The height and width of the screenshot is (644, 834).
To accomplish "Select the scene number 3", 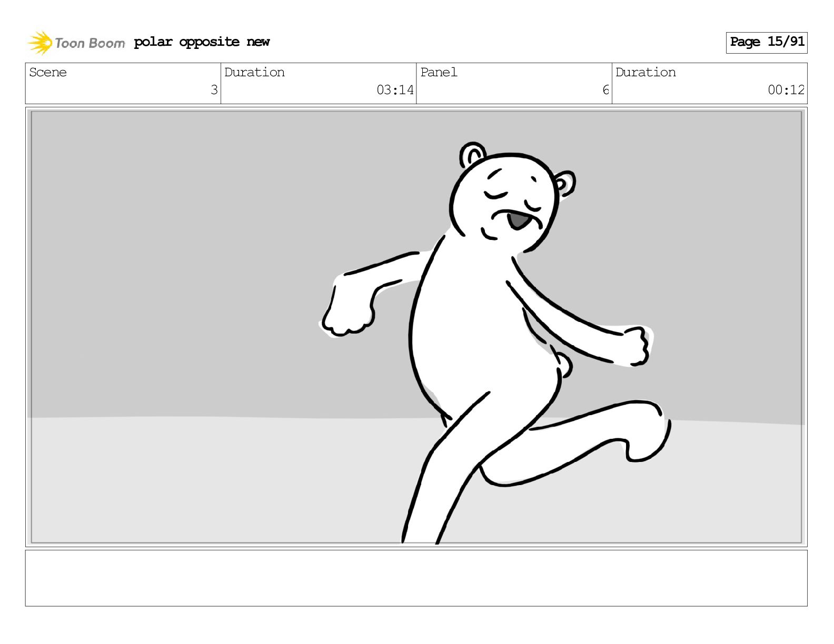I will [x=214, y=90].
